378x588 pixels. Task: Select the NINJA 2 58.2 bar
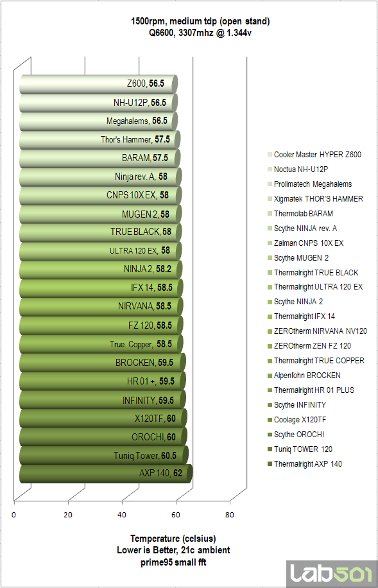(101, 270)
